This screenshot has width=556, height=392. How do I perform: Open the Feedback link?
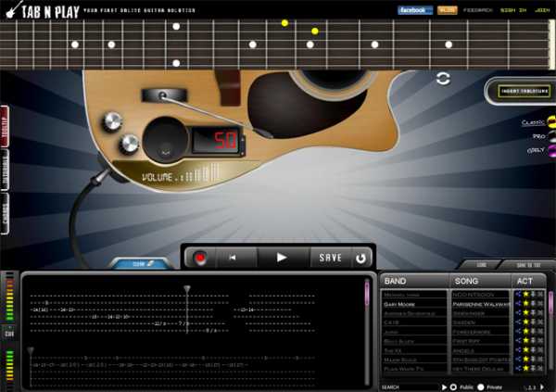click(477, 10)
